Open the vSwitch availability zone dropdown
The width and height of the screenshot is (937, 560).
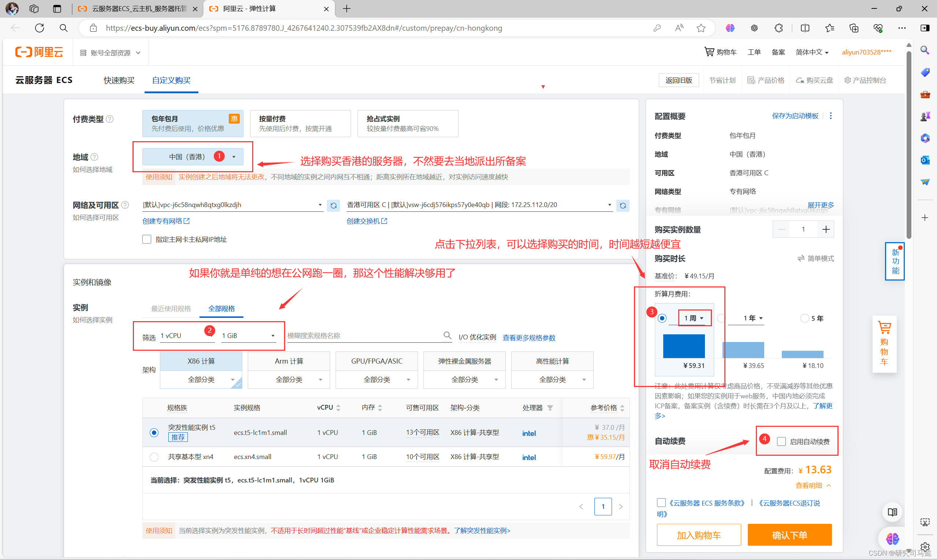(x=479, y=205)
